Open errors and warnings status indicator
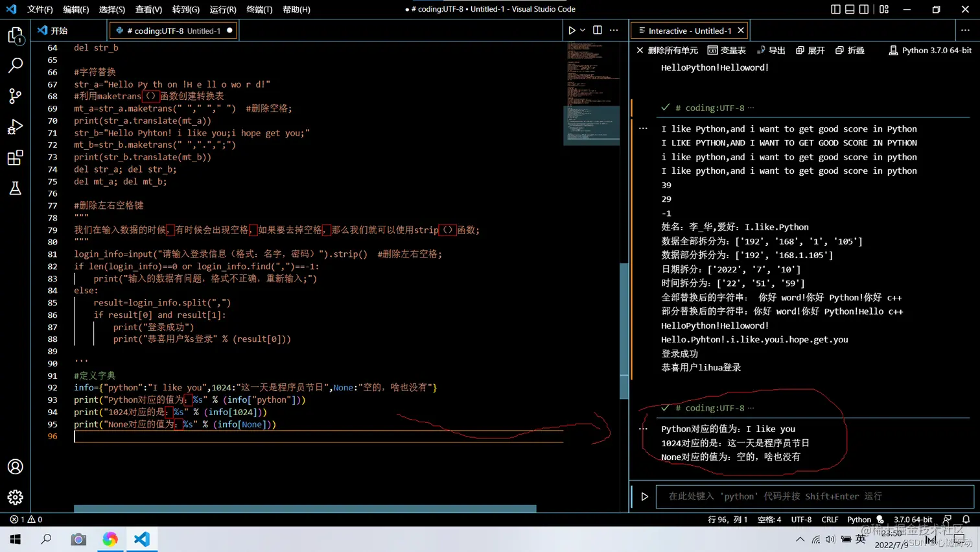Screen dimensions: 980x552 26,520
